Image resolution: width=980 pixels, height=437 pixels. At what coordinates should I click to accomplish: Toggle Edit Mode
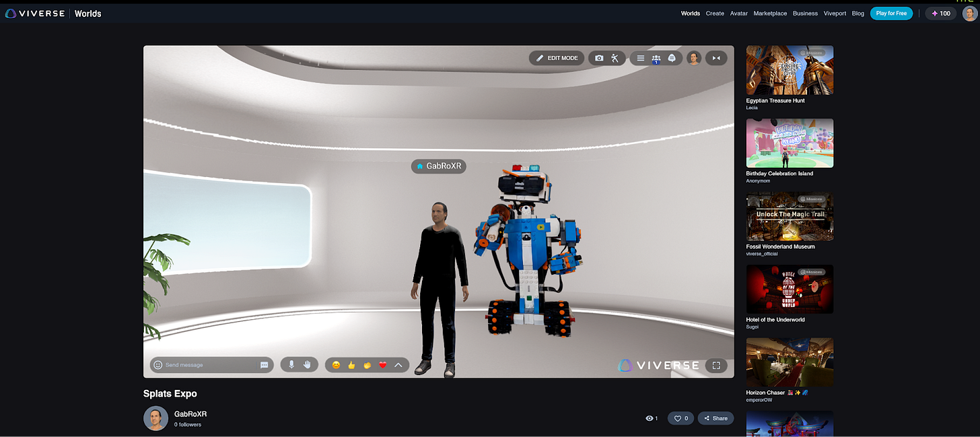(557, 58)
